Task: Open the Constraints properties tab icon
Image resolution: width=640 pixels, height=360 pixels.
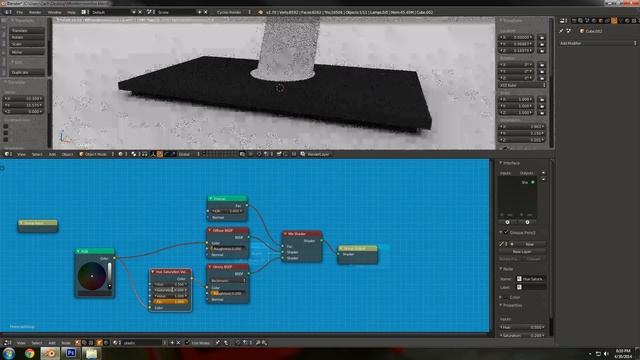Action: tap(607, 20)
